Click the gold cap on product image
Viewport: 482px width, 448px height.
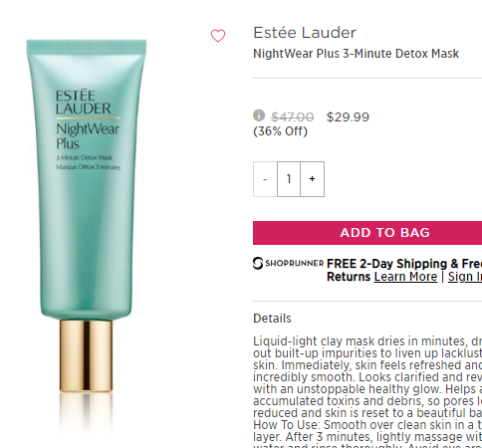86,355
